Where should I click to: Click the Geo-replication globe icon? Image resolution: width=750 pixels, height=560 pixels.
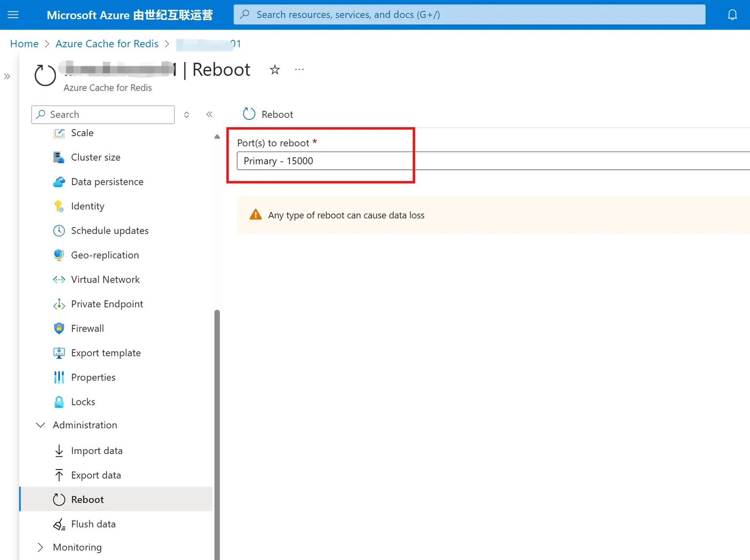pyautogui.click(x=59, y=255)
